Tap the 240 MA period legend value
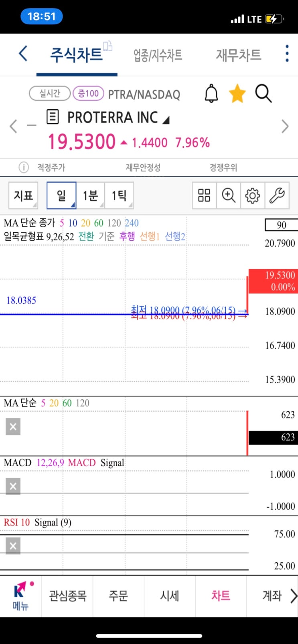This screenshot has width=298, height=644. (132, 223)
